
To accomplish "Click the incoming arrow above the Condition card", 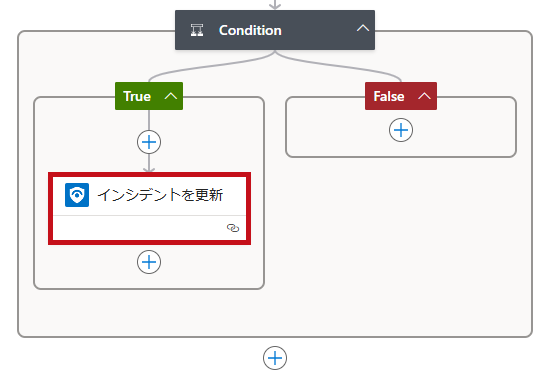I will coord(275,5).
